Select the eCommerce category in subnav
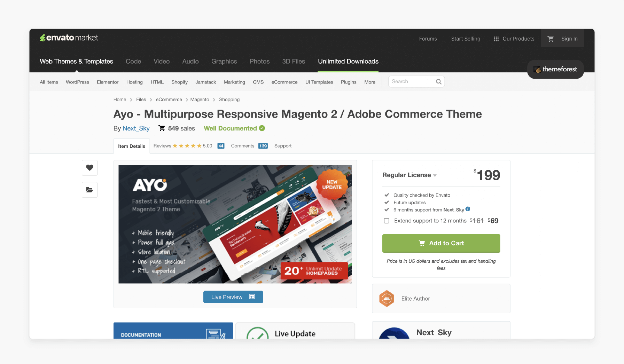624x364 pixels. [284, 82]
